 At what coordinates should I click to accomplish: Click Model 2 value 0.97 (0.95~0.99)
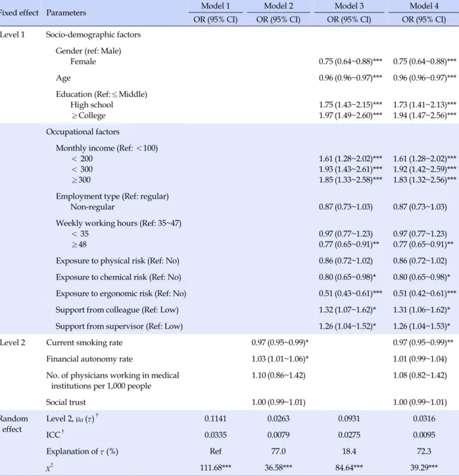tap(280, 343)
